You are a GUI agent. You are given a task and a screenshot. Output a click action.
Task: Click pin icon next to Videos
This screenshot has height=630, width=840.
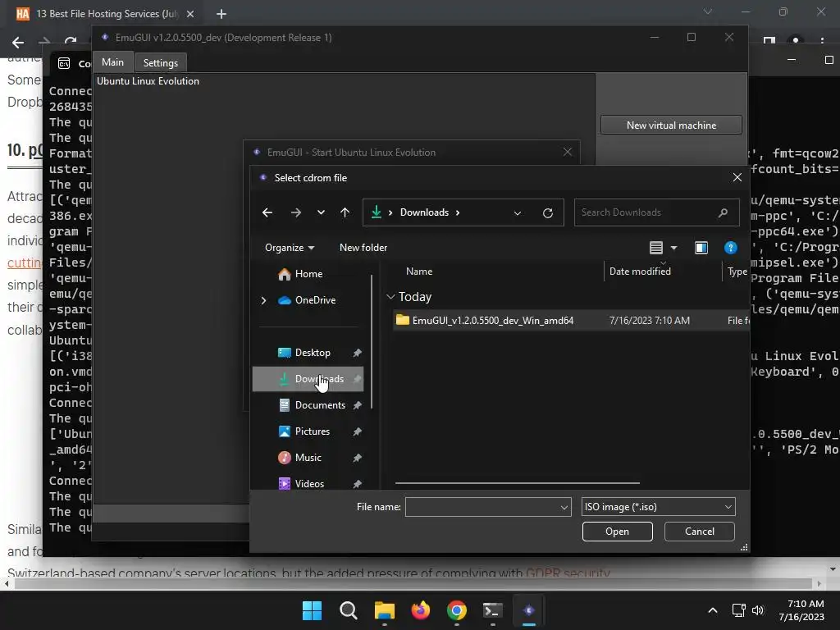[358, 484]
